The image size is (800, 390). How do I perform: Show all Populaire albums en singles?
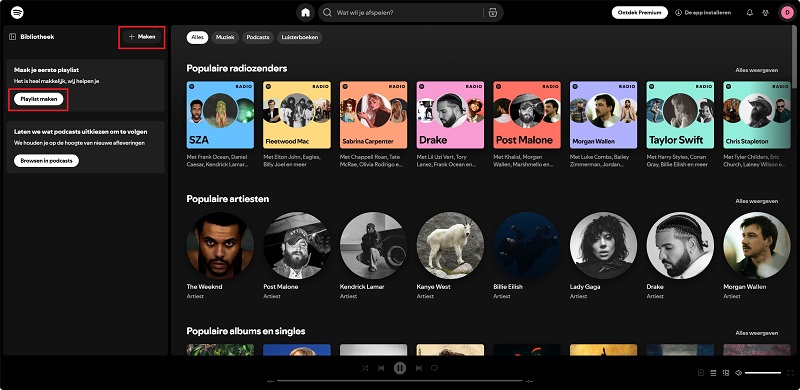tap(757, 333)
